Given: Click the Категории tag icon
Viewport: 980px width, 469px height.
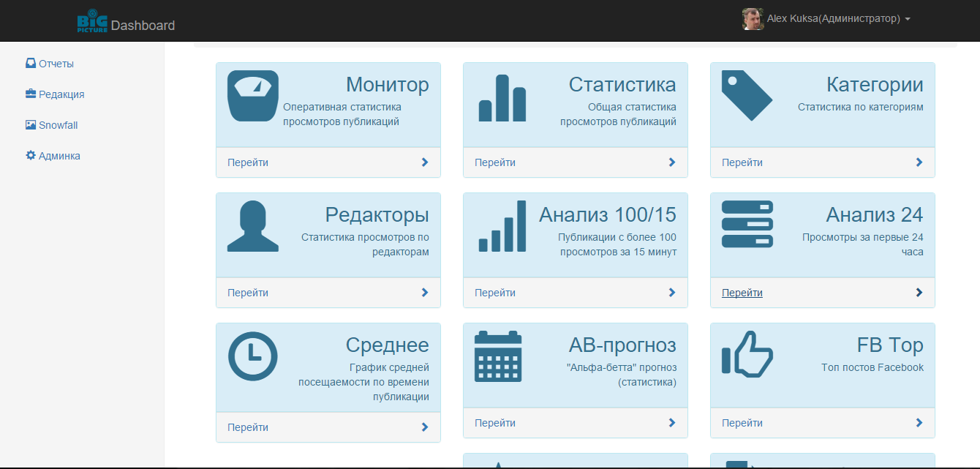Looking at the screenshot, I should tap(747, 96).
